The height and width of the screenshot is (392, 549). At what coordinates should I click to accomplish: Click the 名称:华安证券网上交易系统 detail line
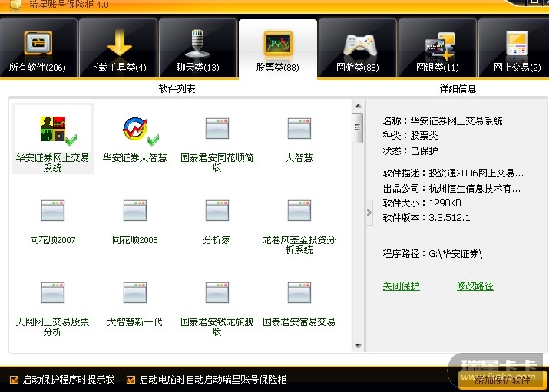[442, 121]
